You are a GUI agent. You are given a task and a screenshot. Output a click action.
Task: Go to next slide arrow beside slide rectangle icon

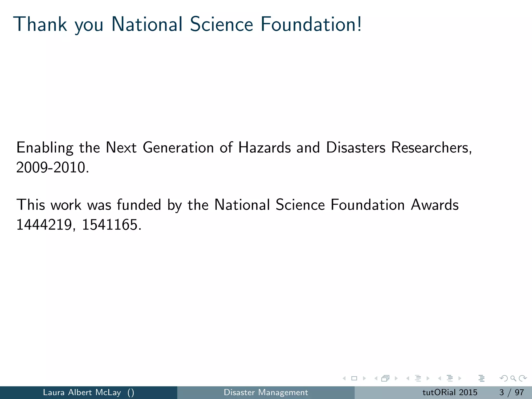coord(364,378)
